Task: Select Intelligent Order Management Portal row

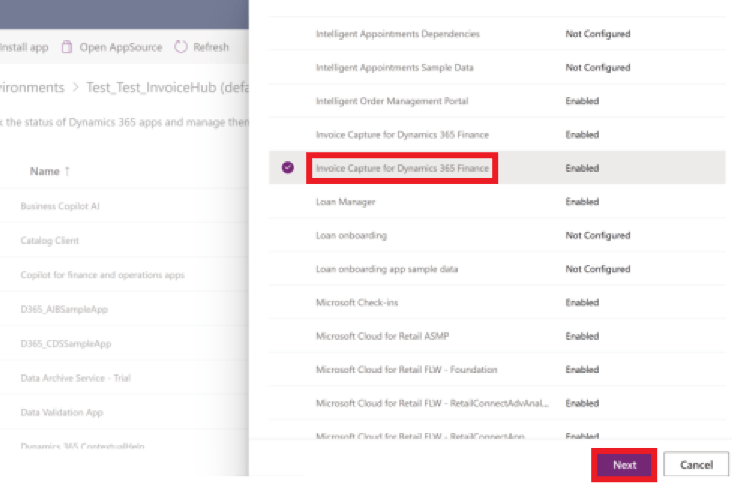Action: click(x=391, y=101)
